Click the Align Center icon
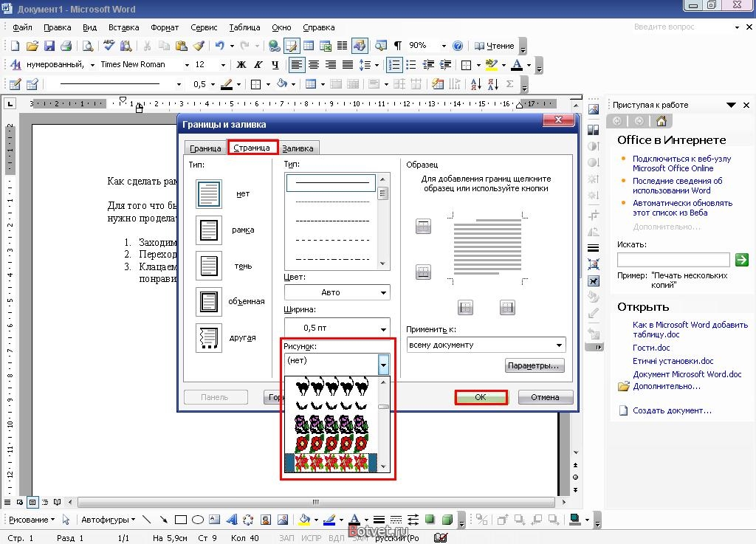This screenshot has height=544, width=756. click(x=314, y=64)
